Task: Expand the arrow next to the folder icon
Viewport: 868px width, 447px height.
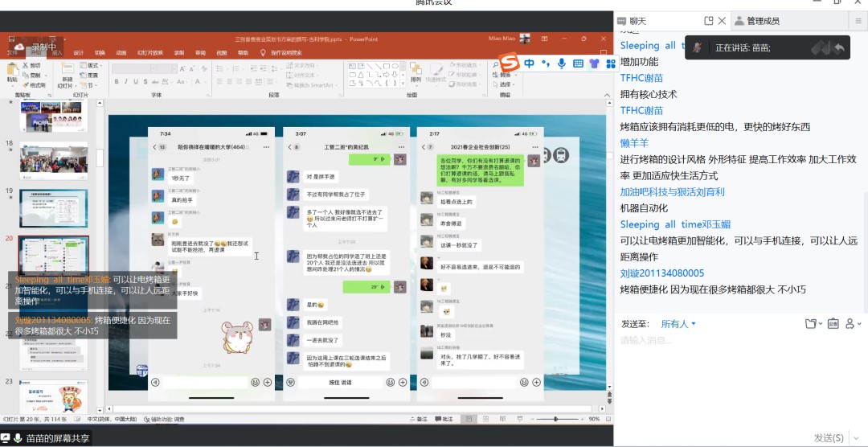Action: pos(821,324)
